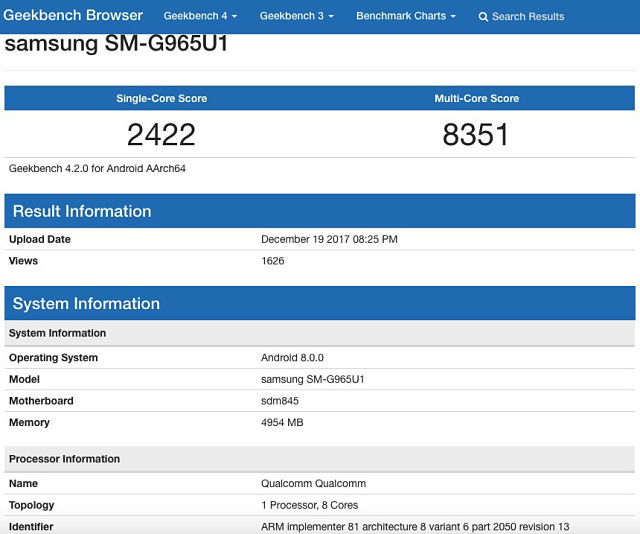
Task: Click the Single-Core Score header
Action: coord(162,98)
